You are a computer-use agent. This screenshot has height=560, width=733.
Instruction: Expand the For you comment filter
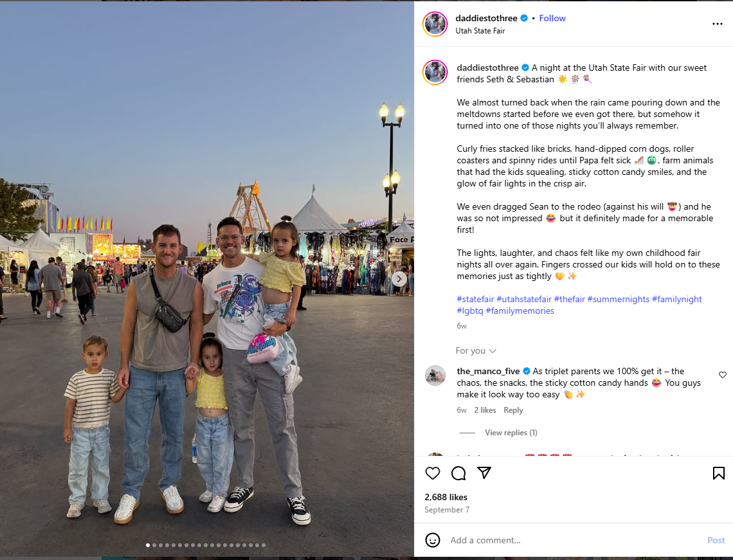[475, 350]
